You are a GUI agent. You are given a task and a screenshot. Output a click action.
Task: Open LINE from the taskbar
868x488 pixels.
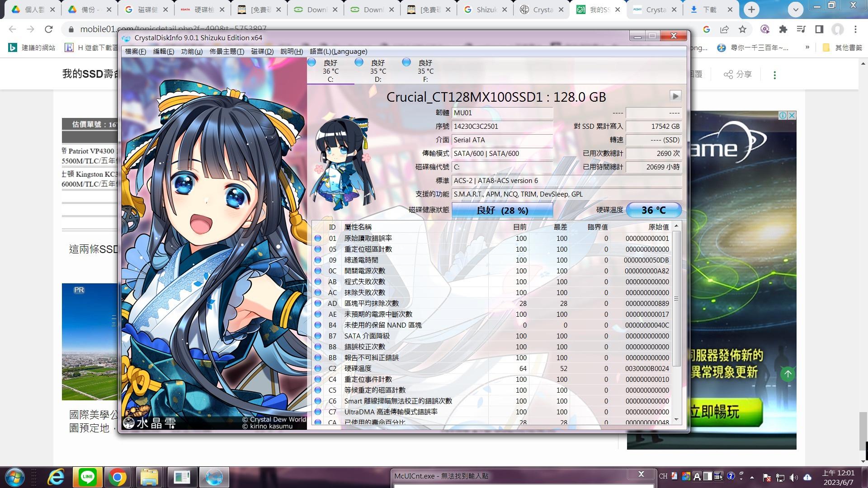point(87,477)
